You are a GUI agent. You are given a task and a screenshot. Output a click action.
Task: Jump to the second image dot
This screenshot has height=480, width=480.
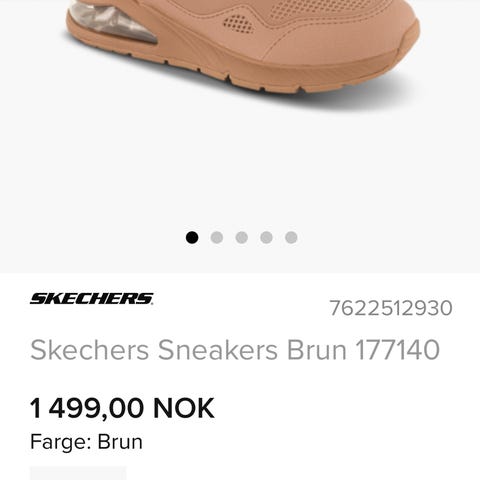[x=217, y=238]
